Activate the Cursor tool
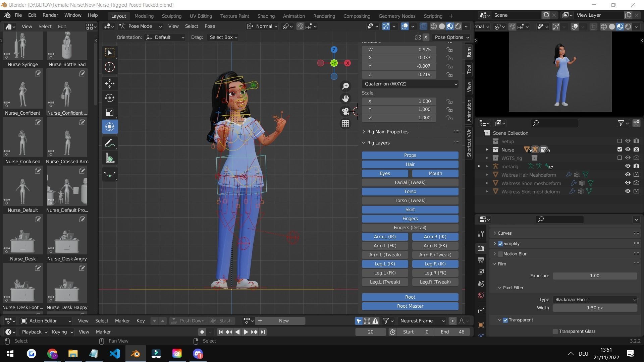Screen dimensions: 644x362 coord(110,67)
